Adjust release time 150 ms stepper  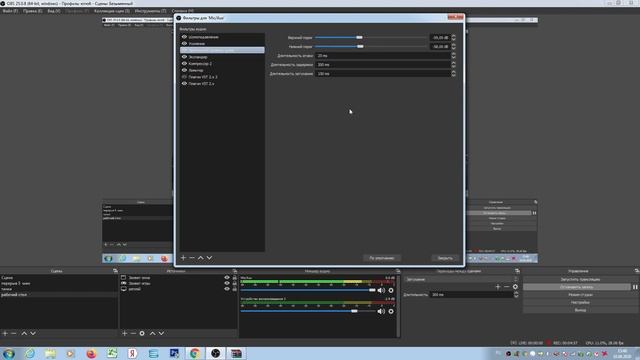[453, 73]
